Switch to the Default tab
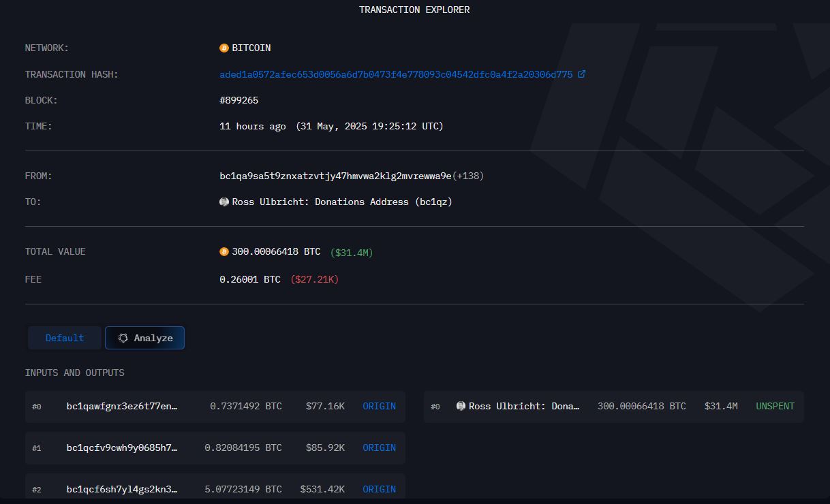This screenshot has width=830, height=504. [65, 338]
